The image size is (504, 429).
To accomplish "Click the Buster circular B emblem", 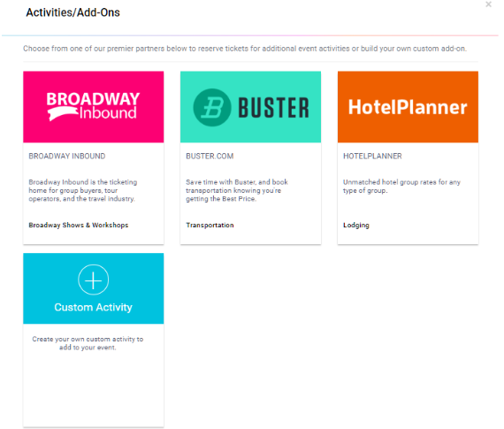I will point(212,107).
